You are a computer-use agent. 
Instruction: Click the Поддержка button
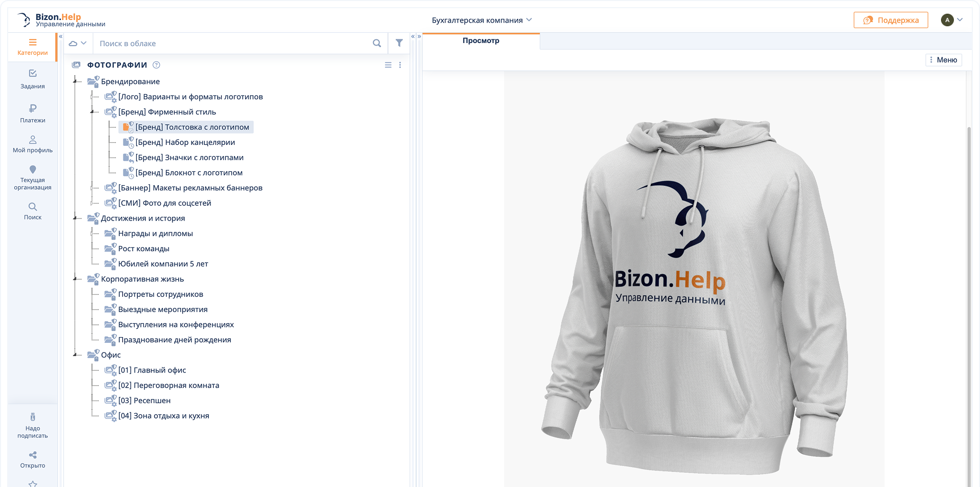point(890,20)
